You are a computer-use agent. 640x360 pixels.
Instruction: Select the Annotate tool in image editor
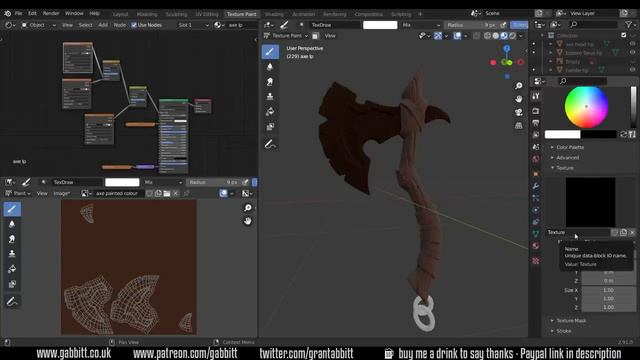(12, 302)
